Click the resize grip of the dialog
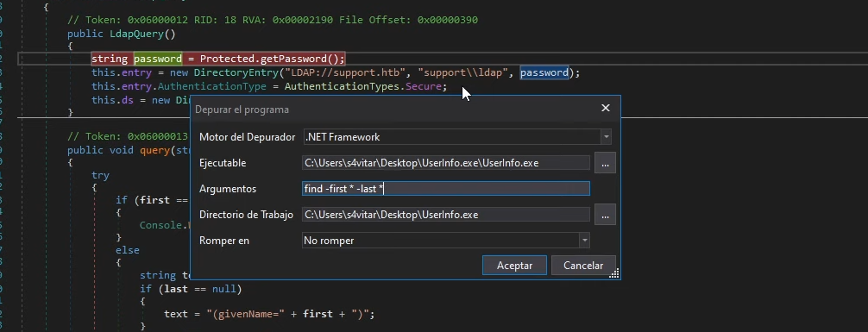 pos(614,273)
